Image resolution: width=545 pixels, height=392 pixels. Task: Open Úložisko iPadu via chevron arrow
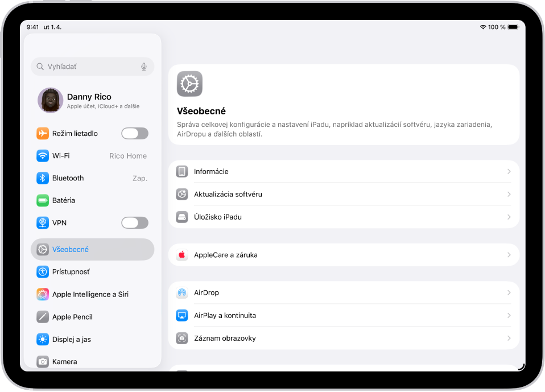click(509, 217)
